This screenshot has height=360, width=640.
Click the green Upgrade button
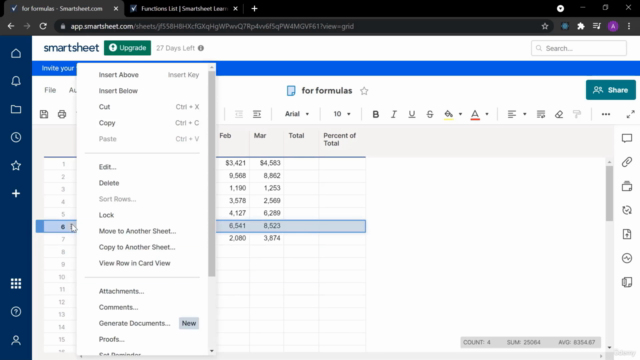[127, 48]
